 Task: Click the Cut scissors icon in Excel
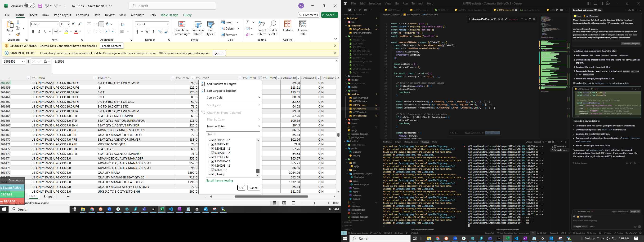(x=18, y=22)
